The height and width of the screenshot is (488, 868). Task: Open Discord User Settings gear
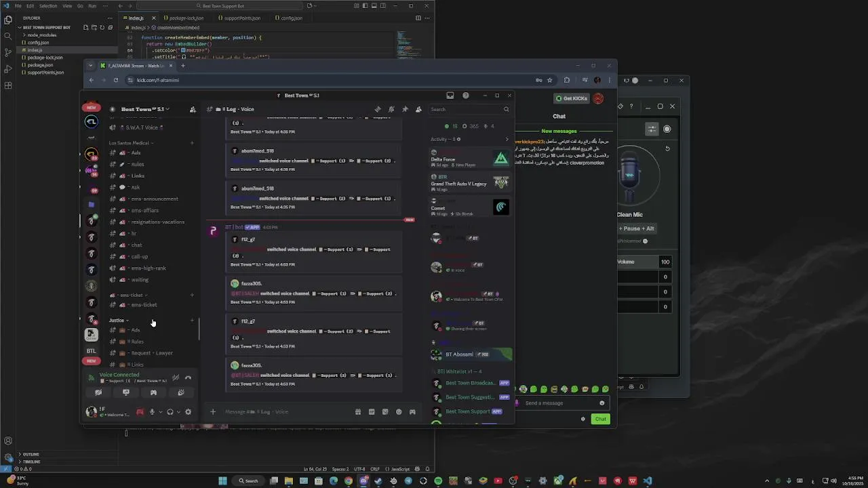[188, 411]
